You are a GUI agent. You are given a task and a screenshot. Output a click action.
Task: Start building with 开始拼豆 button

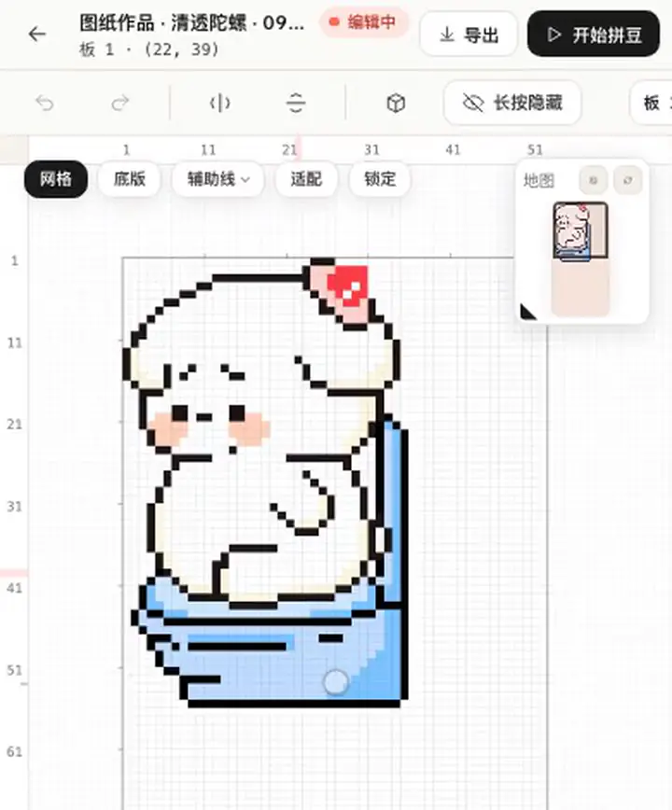594,35
